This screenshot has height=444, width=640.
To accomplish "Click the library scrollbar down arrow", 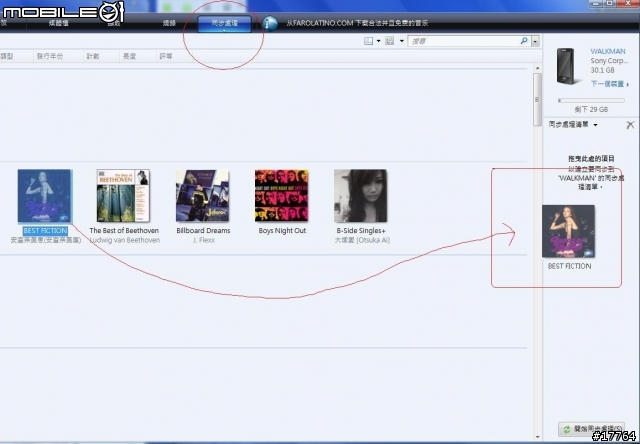I will (x=538, y=437).
